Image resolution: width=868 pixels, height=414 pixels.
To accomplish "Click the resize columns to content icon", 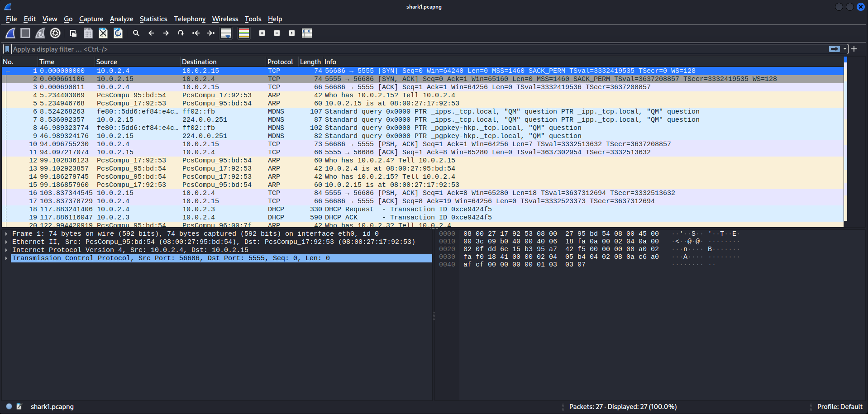I will [307, 33].
